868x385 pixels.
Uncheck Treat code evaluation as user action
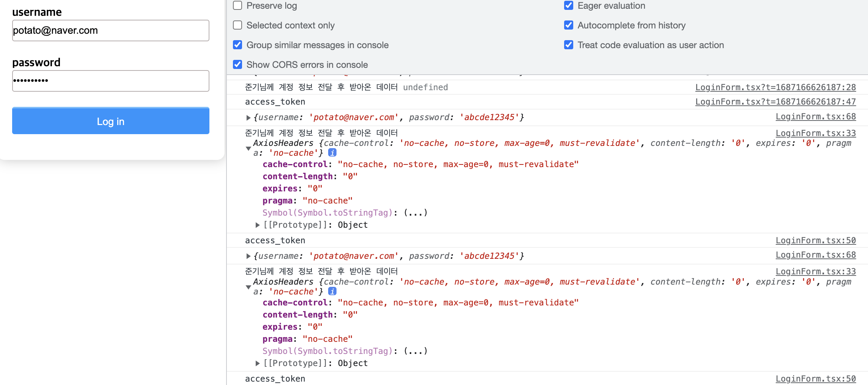(x=569, y=45)
